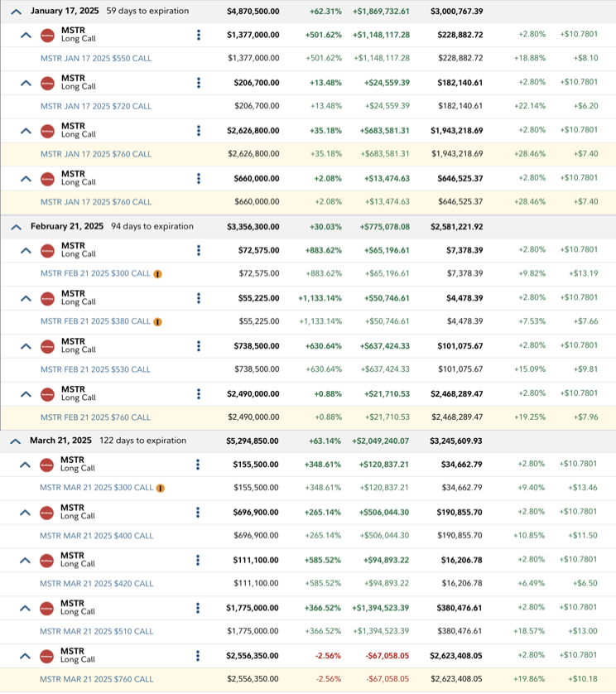Click the +19.86% change value
Viewport: 616px width, 694px height.
(529, 679)
